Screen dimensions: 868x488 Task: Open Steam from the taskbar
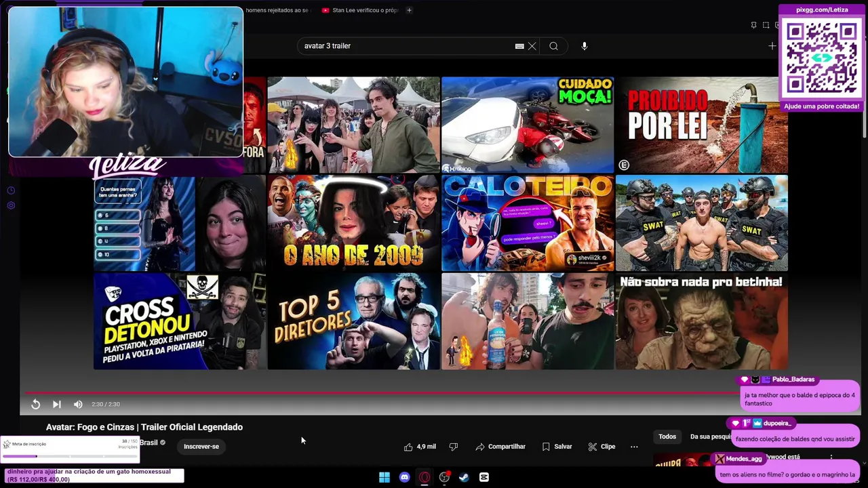[464, 477]
